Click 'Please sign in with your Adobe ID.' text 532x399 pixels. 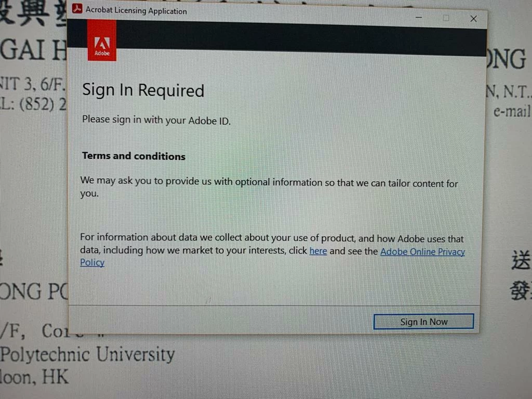pos(156,120)
